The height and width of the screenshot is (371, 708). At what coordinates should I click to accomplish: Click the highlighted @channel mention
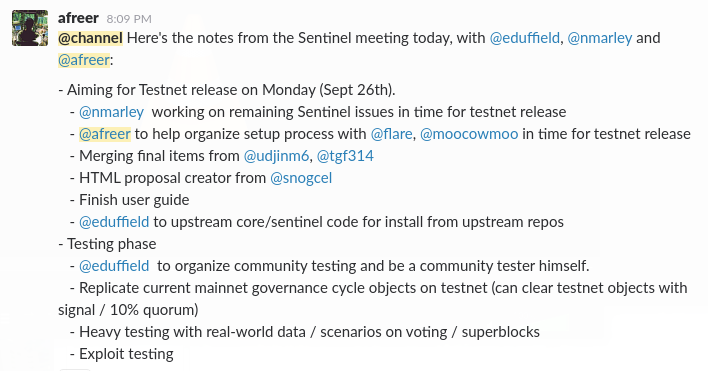90,38
